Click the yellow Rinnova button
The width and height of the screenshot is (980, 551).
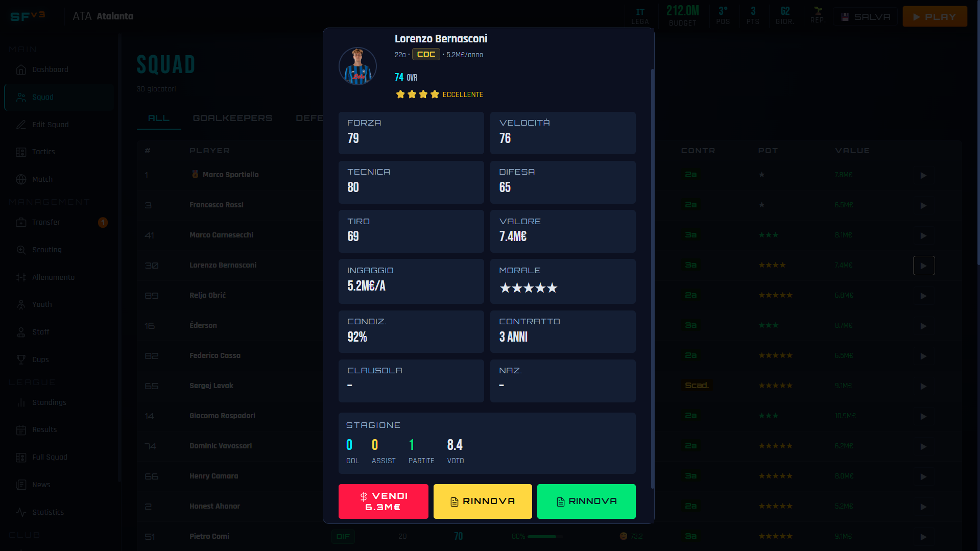(x=483, y=501)
